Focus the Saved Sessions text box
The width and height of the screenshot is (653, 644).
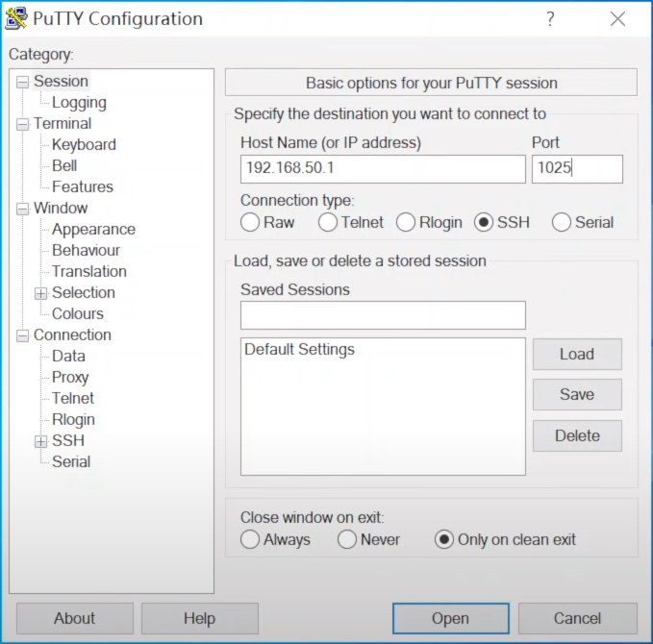pyautogui.click(x=383, y=315)
